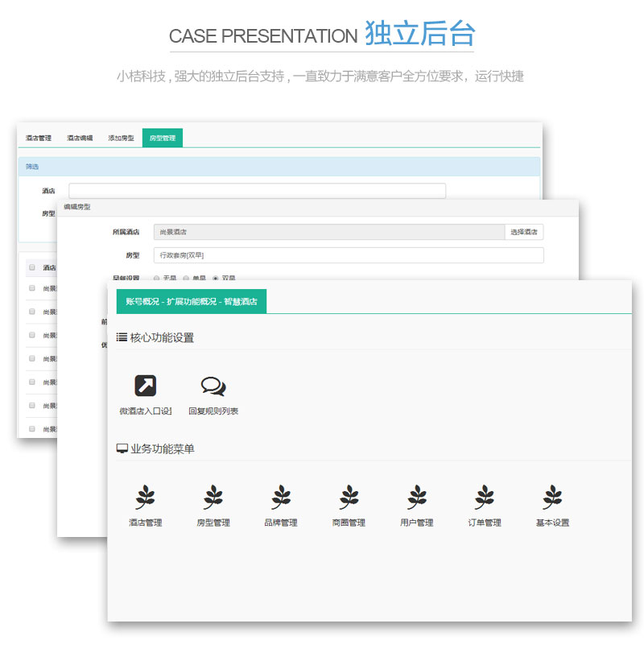Click the 酒店管理 leaf icon in 业务功能菜单
The height and width of the screenshot is (665, 644).
pos(146,498)
